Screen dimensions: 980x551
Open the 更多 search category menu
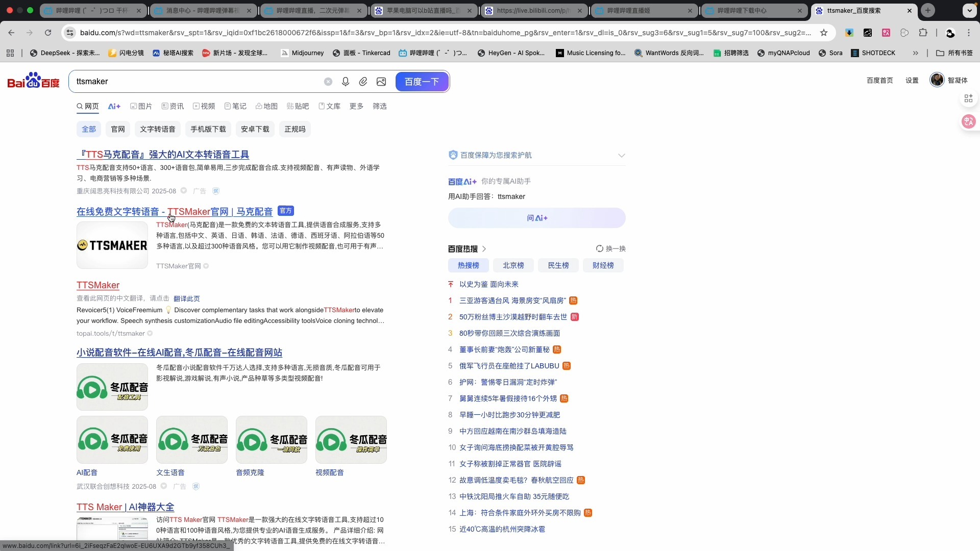356,106
